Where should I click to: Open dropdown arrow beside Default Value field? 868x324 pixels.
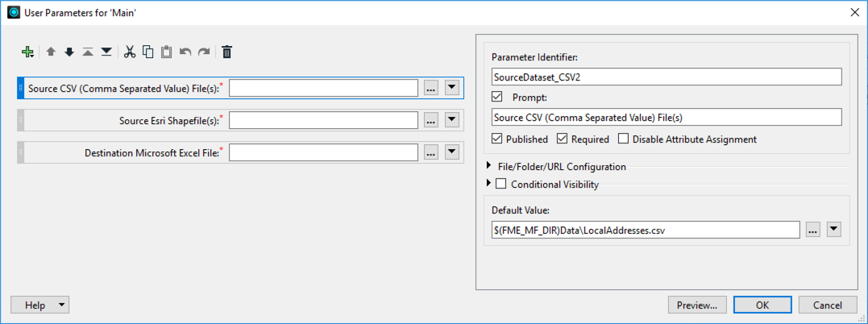834,230
